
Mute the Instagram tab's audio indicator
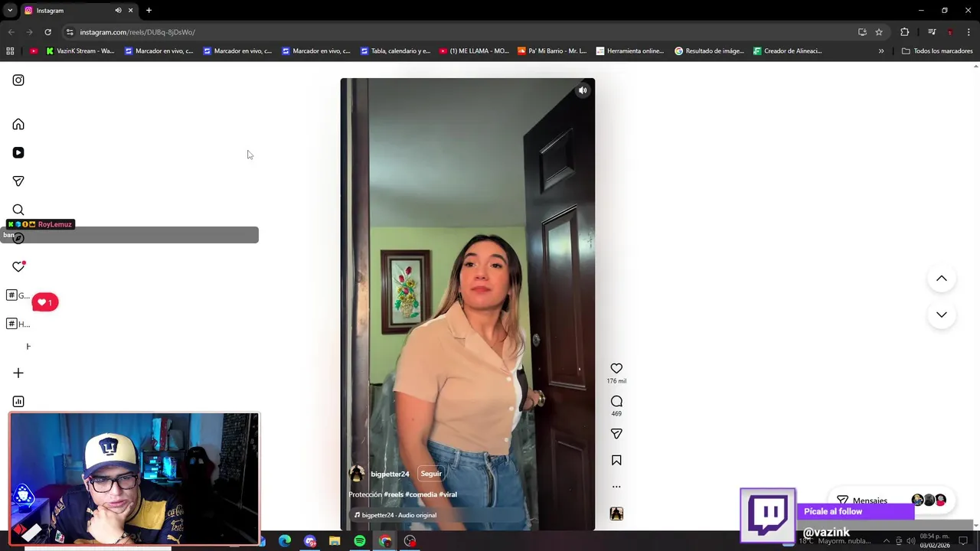pyautogui.click(x=118, y=11)
